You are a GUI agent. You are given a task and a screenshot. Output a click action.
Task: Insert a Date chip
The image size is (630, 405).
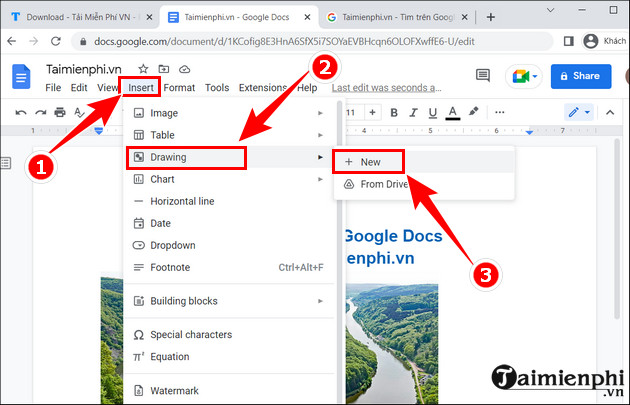[x=229, y=223]
